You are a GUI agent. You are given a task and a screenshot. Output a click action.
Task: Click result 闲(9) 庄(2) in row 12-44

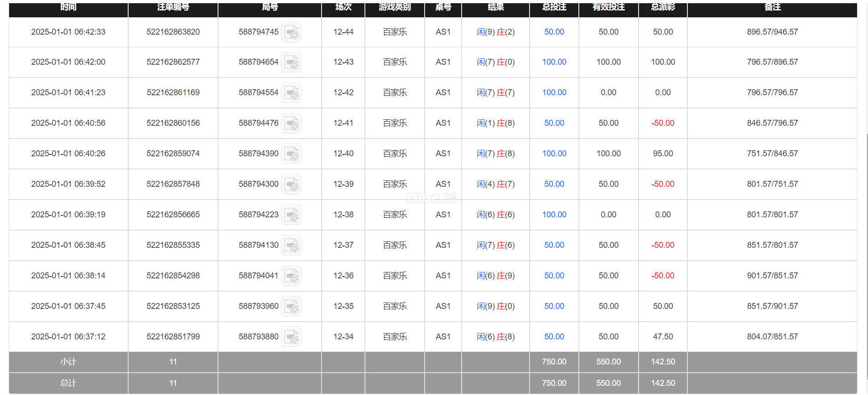point(496,32)
